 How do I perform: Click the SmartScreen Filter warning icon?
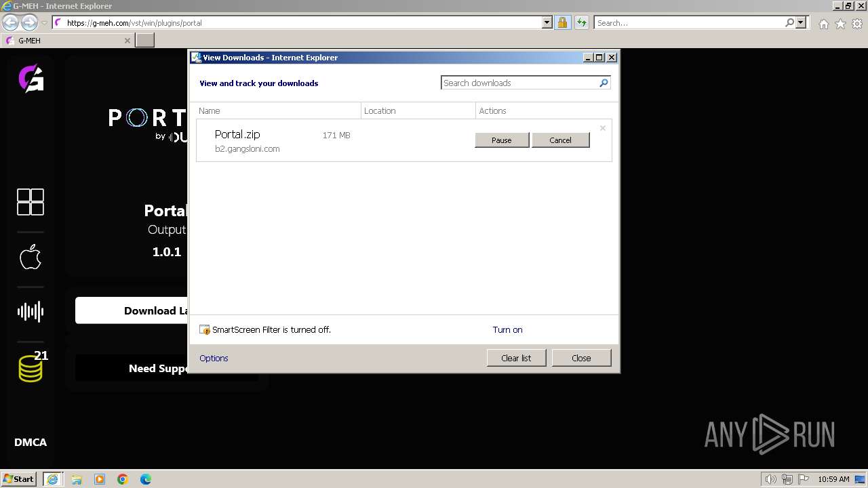coord(205,330)
